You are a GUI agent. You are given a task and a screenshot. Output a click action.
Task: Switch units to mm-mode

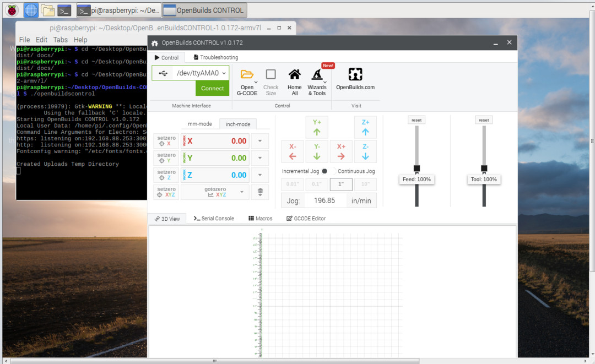click(200, 124)
